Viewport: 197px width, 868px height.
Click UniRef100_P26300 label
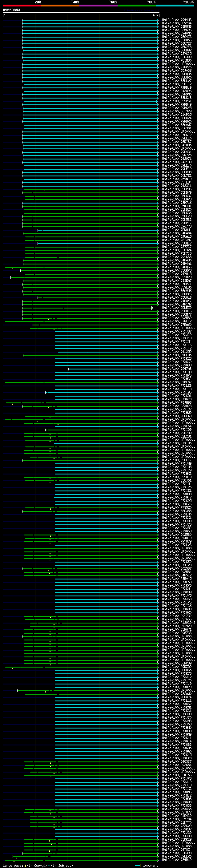point(176,57)
